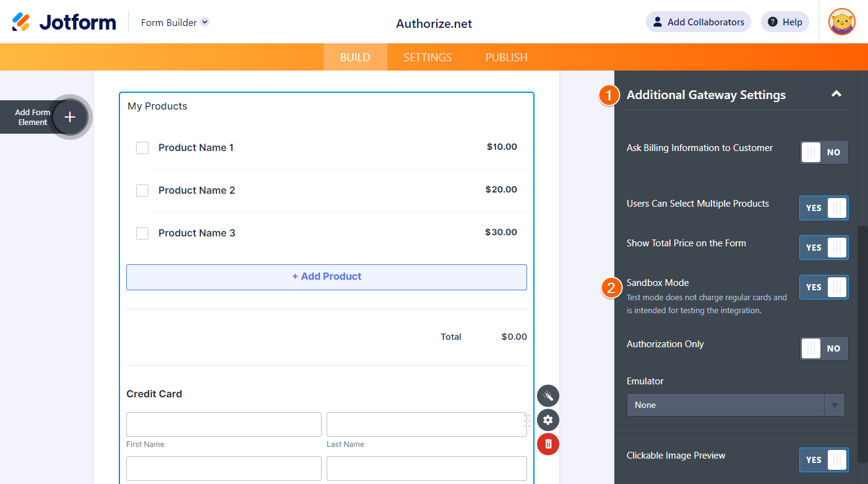Image resolution: width=868 pixels, height=484 pixels.
Task: Click the user avatar in the corner
Action: [841, 21]
